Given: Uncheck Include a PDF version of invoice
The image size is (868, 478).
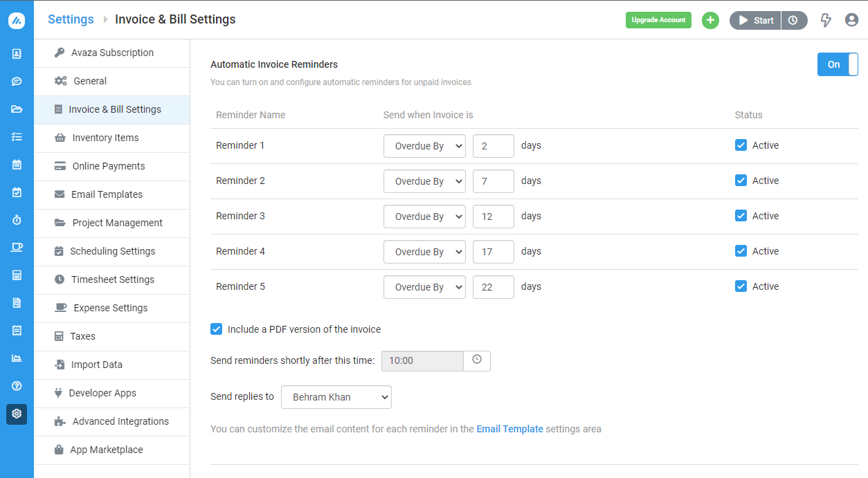Looking at the screenshot, I should pyautogui.click(x=217, y=329).
